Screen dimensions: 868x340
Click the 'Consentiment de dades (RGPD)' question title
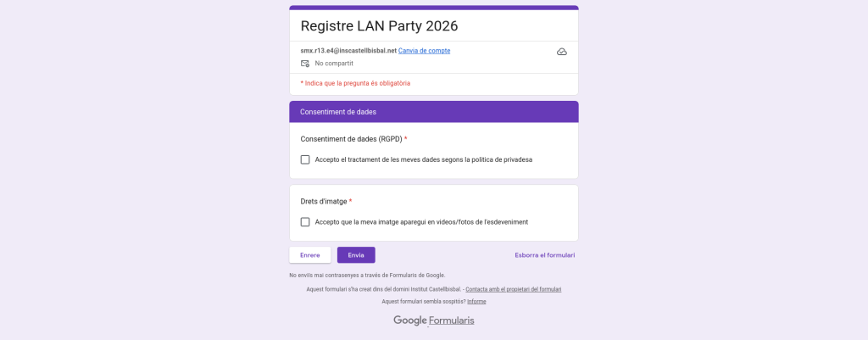[x=351, y=139]
